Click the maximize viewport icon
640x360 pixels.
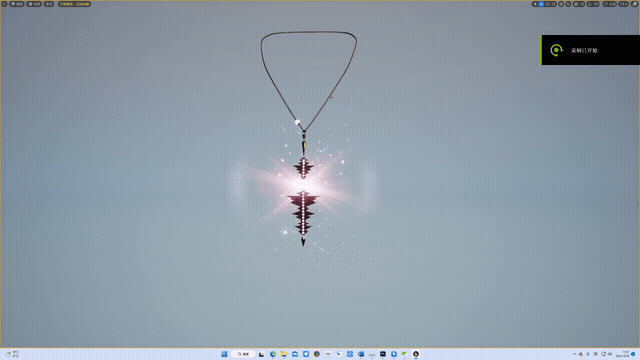coord(635,4)
